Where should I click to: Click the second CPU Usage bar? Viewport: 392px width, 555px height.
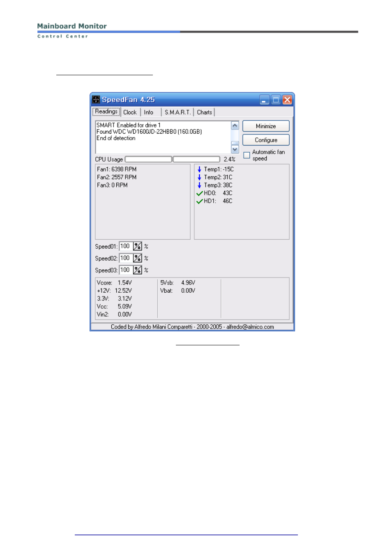(196, 159)
